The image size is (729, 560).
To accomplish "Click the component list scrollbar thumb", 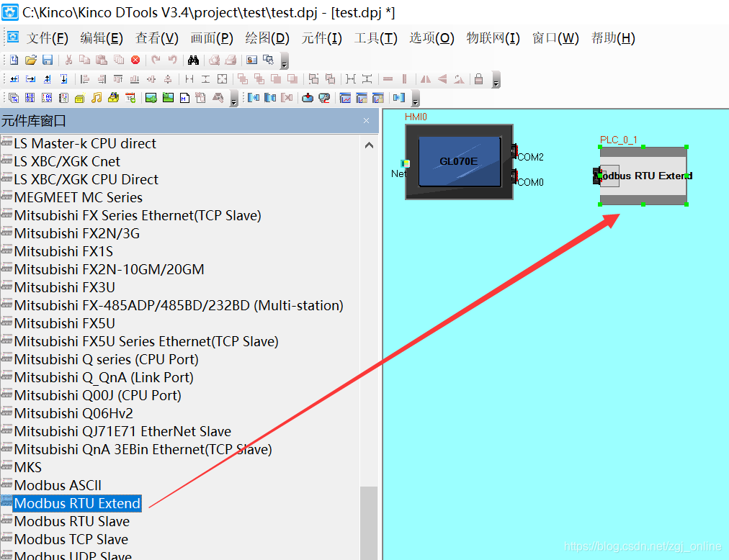I will tap(369, 523).
